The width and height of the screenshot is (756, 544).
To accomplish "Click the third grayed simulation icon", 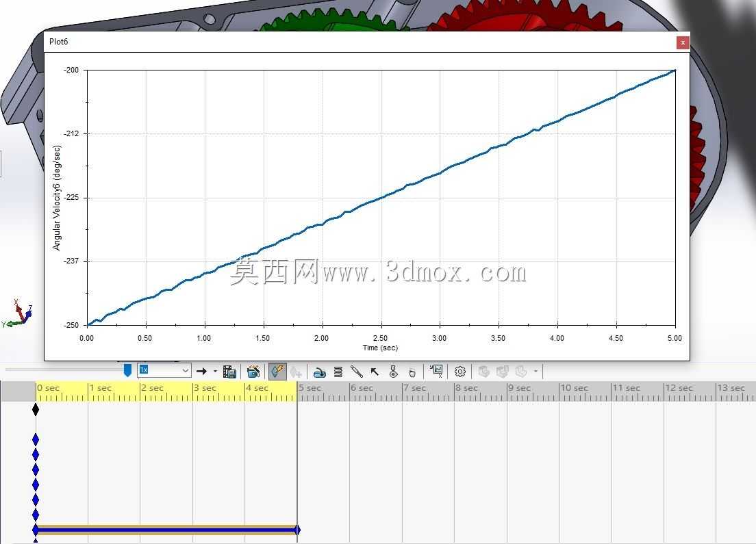I will pos(520,372).
